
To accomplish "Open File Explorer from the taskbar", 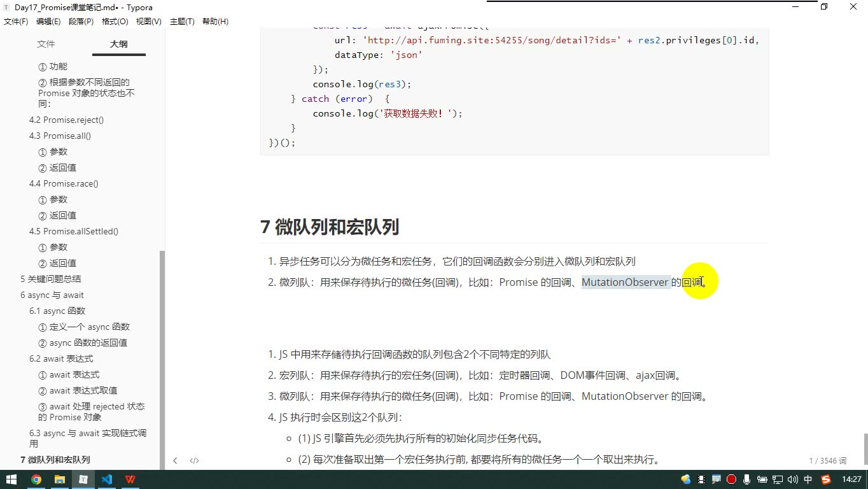I will (59, 479).
